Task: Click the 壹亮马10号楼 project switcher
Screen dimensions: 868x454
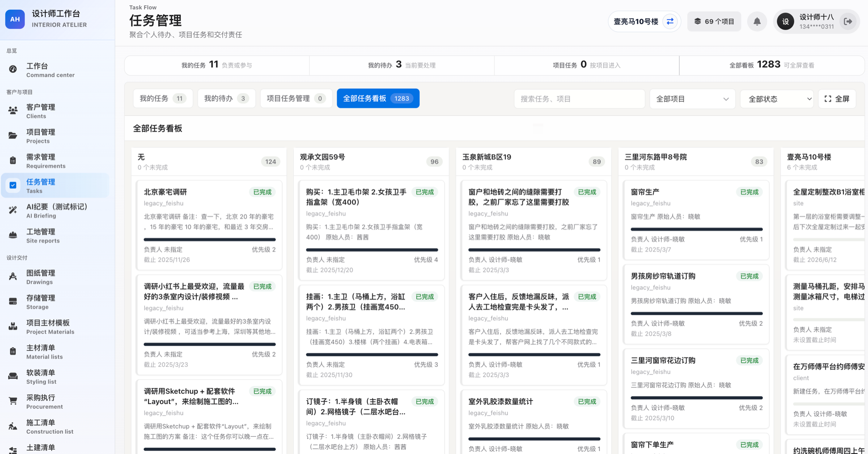Action: 644,22
